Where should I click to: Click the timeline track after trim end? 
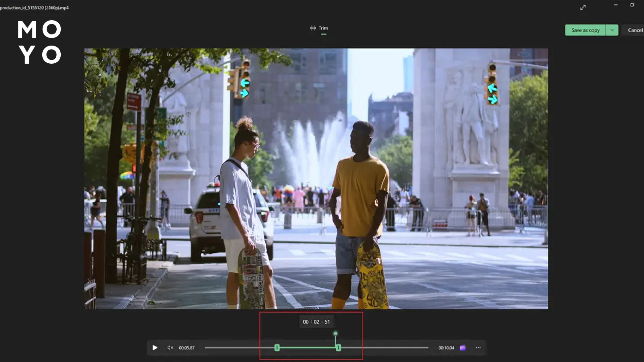pyautogui.click(x=386, y=348)
